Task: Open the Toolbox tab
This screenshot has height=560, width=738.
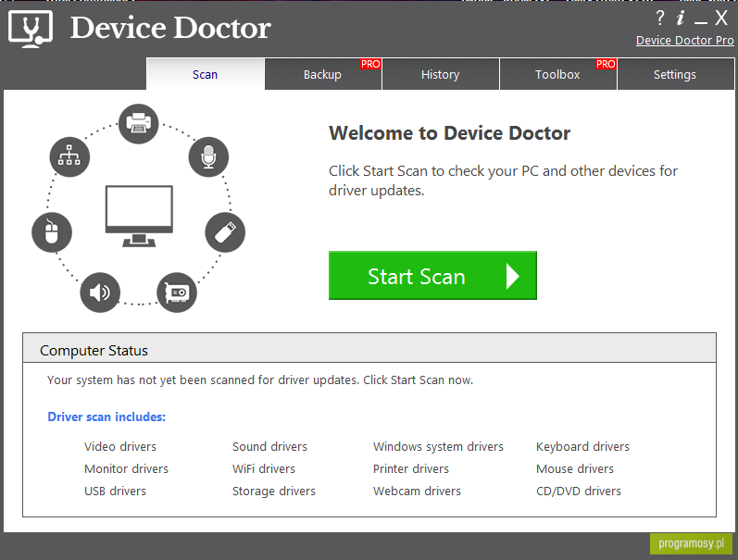Action: click(x=557, y=74)
